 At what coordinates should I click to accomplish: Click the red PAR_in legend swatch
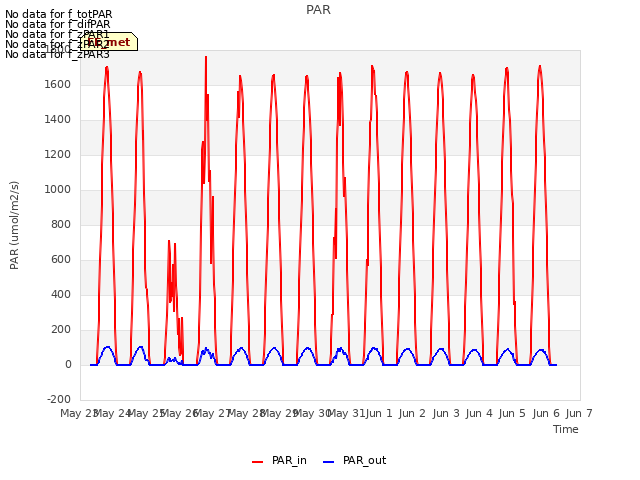(258, 462)
